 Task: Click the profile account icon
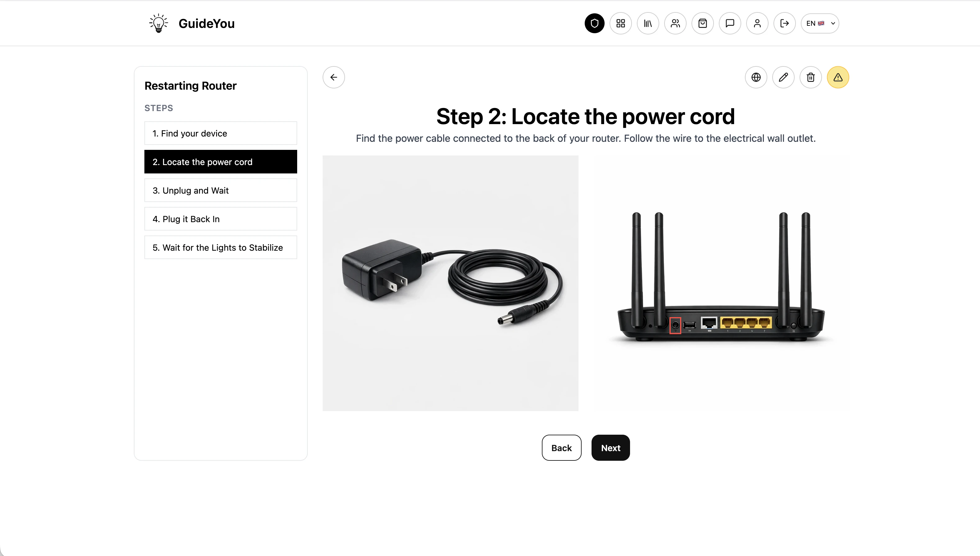[x=757, y=23]
